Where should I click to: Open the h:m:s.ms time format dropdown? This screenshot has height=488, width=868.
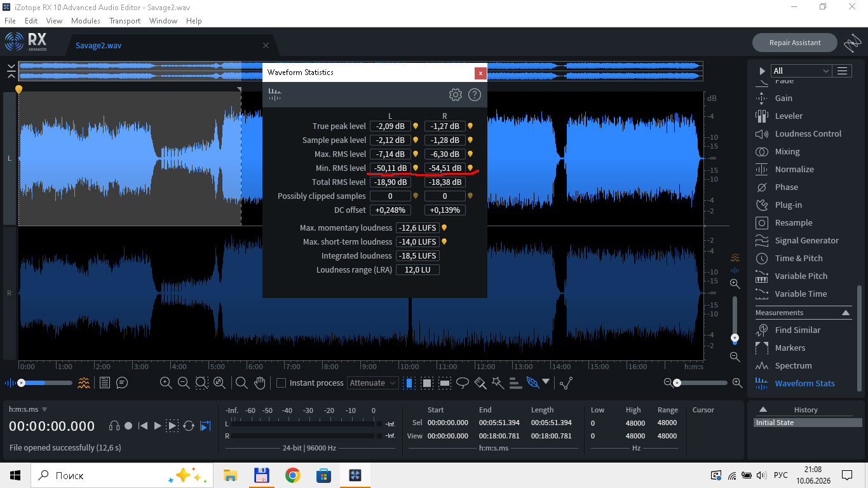[28, 409]
